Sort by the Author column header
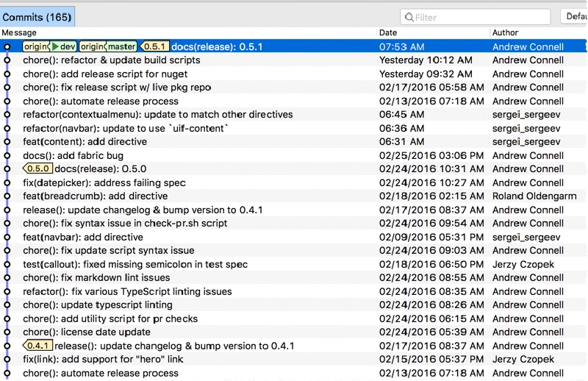 click(x=505, y=32)
